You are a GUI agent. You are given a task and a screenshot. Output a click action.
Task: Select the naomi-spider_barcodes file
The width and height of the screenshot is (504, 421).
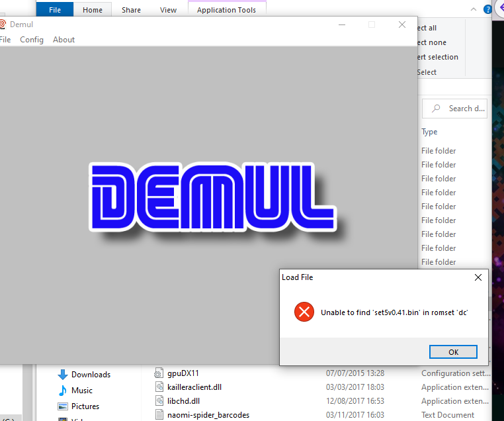pyautogui.click(x=208, y=415)
